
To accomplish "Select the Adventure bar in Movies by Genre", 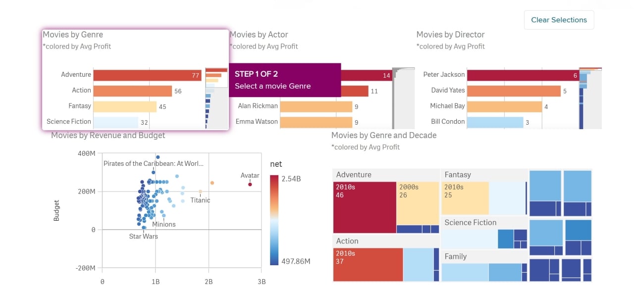I will pos(147,75).
